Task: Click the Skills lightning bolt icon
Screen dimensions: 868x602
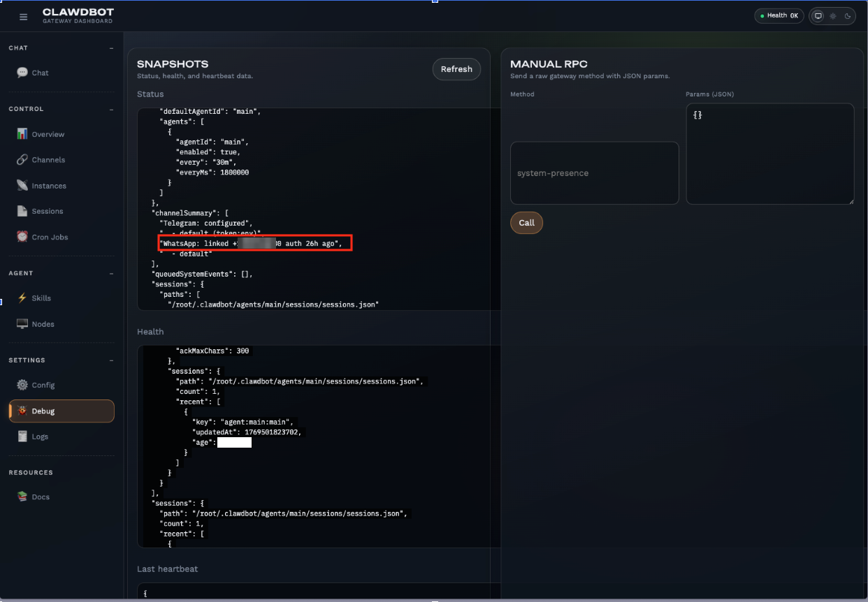Action: [x=22, y=298]
